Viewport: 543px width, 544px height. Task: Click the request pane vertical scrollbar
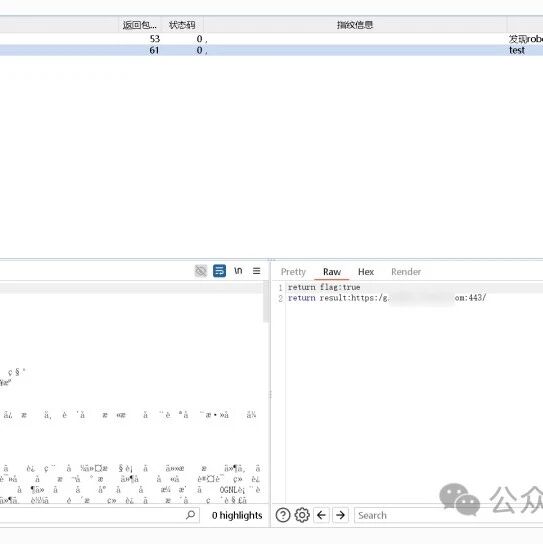(x=266, y=302)
